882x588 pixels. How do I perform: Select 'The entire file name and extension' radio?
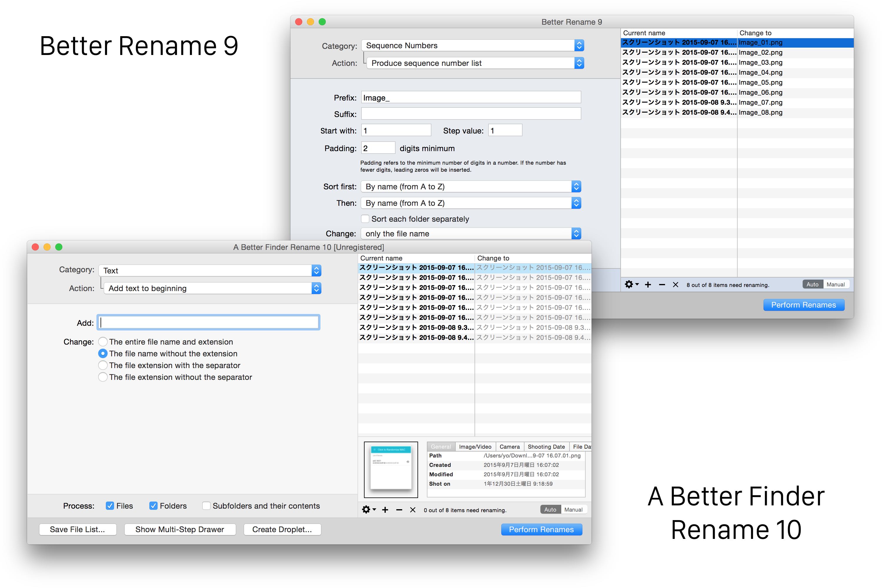pyautogui.click(x=103, y=342)
